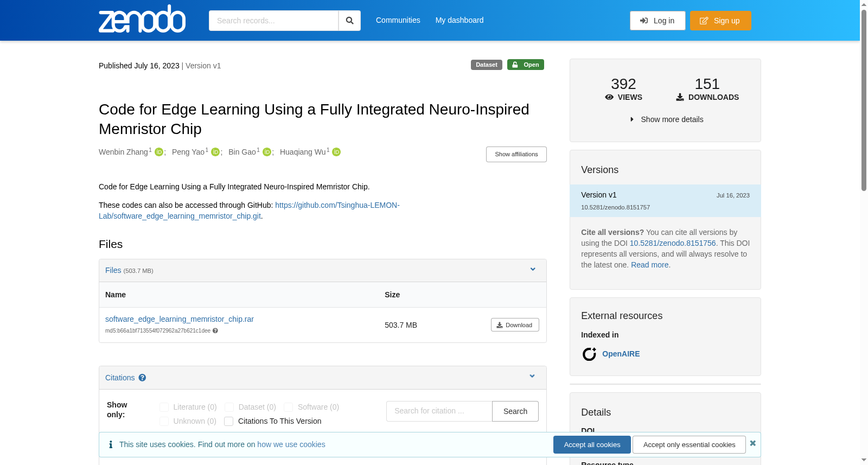The height and width of the screenshot is (465, 868).
Task: Click the citation Search button
Action: tap(515, 411)
